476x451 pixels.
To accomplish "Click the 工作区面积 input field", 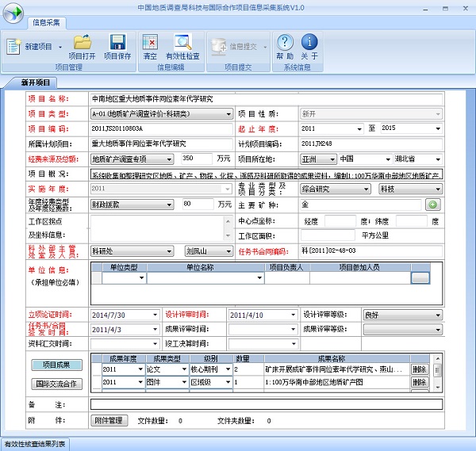I will [328, 235].
